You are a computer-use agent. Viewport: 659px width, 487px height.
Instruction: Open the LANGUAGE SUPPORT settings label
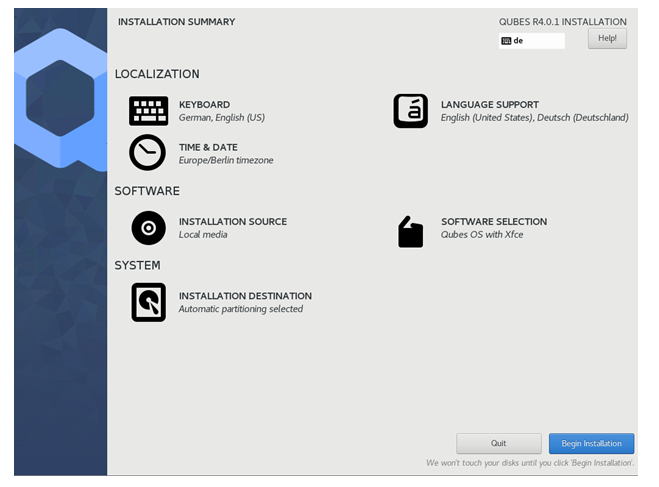click(490, 105)
